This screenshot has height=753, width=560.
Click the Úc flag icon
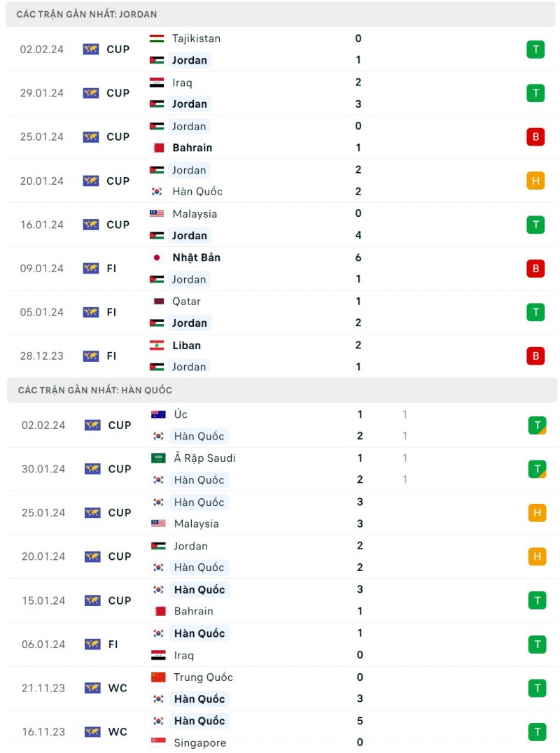pos(158,414)
